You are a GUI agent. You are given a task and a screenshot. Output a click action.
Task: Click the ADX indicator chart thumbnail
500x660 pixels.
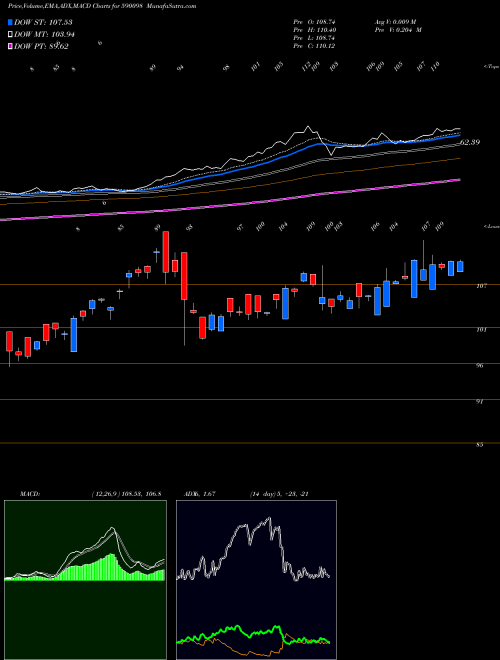[256, 580]
